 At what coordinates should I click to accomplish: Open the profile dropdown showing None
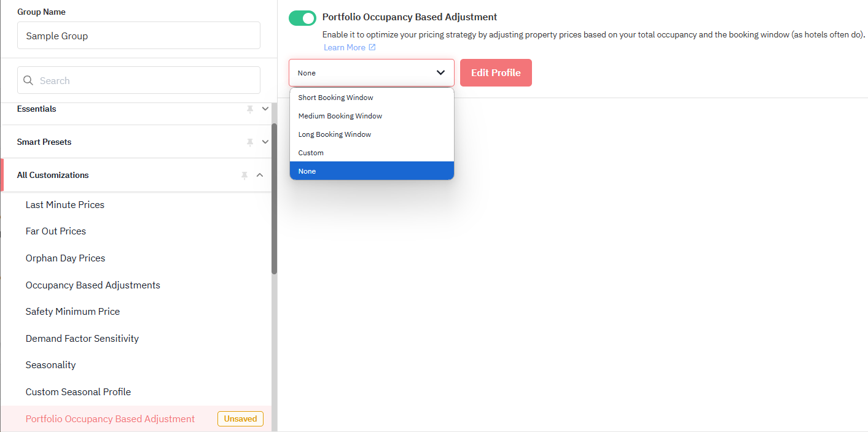372,72
